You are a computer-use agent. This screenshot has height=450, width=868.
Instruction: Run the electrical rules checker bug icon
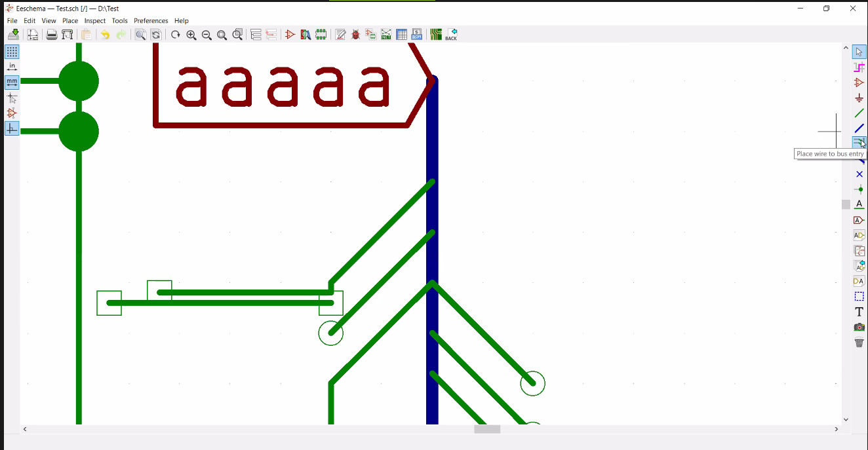[355, 35]
